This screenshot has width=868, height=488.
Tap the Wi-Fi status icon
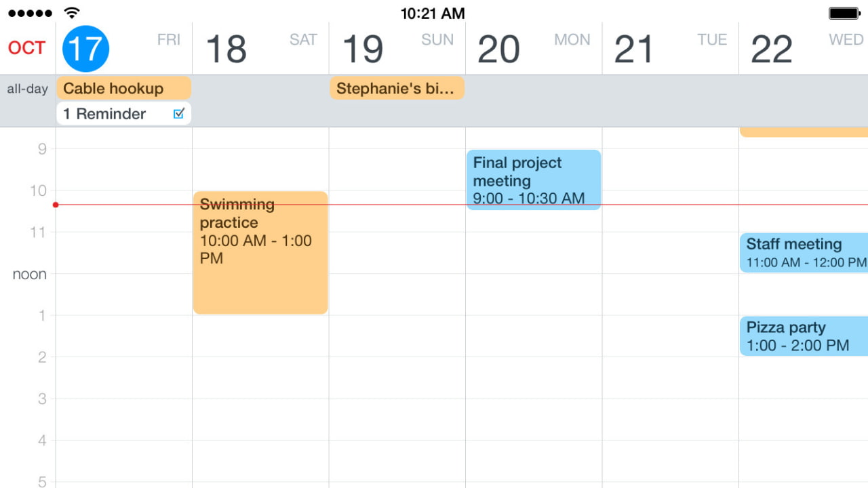[x=71, y=13]
